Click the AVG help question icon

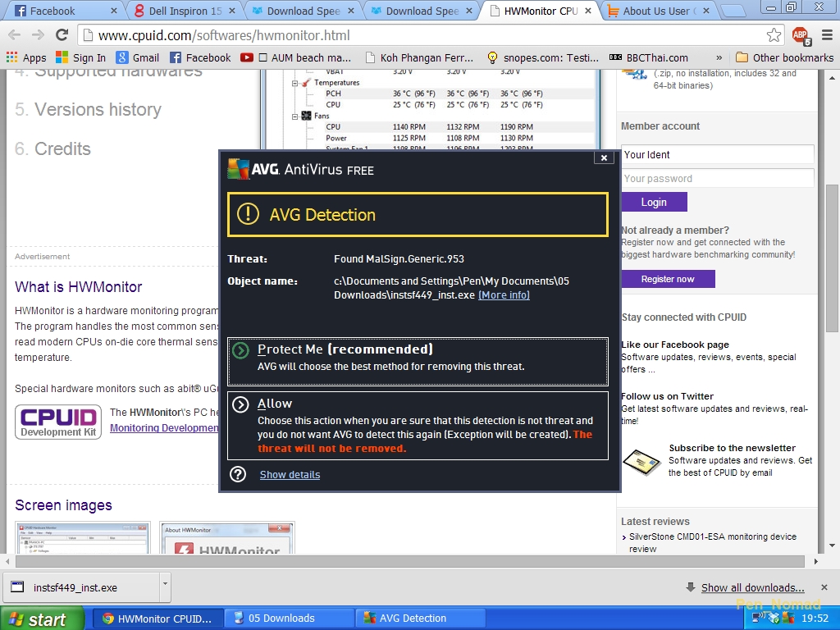pyautogui.click(x=238, y=474)
